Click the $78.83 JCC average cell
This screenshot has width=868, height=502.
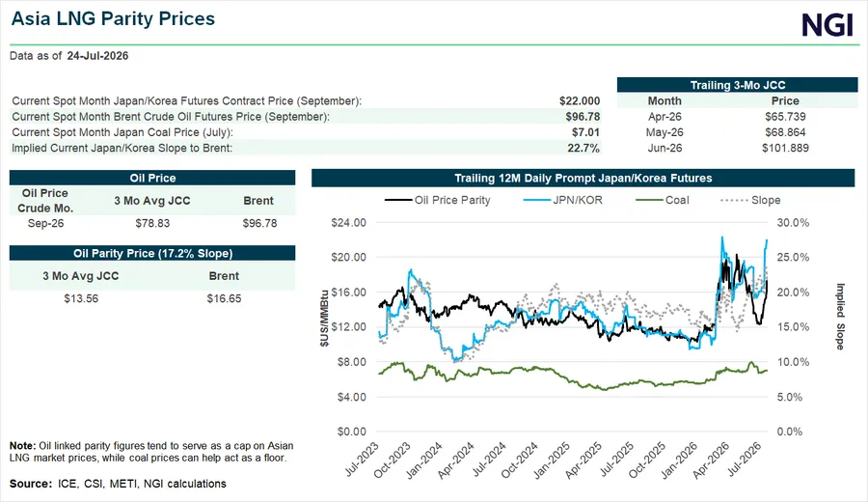click(152, 223)
